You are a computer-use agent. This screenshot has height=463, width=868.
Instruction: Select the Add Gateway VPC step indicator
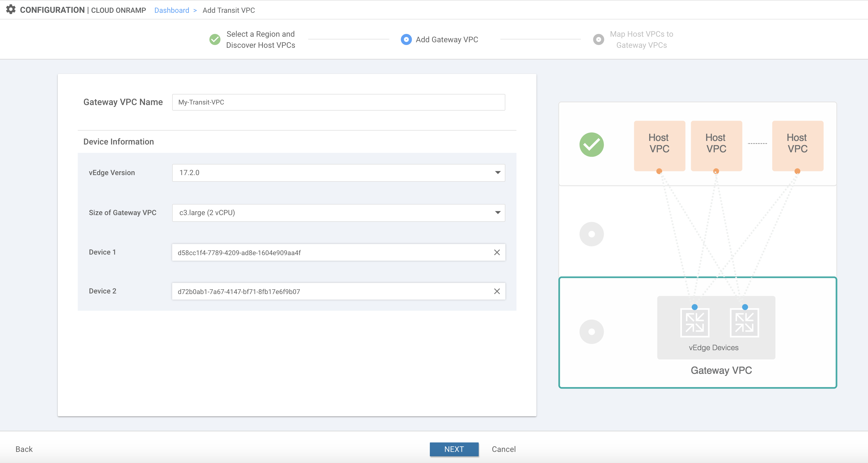click(406, 39)
